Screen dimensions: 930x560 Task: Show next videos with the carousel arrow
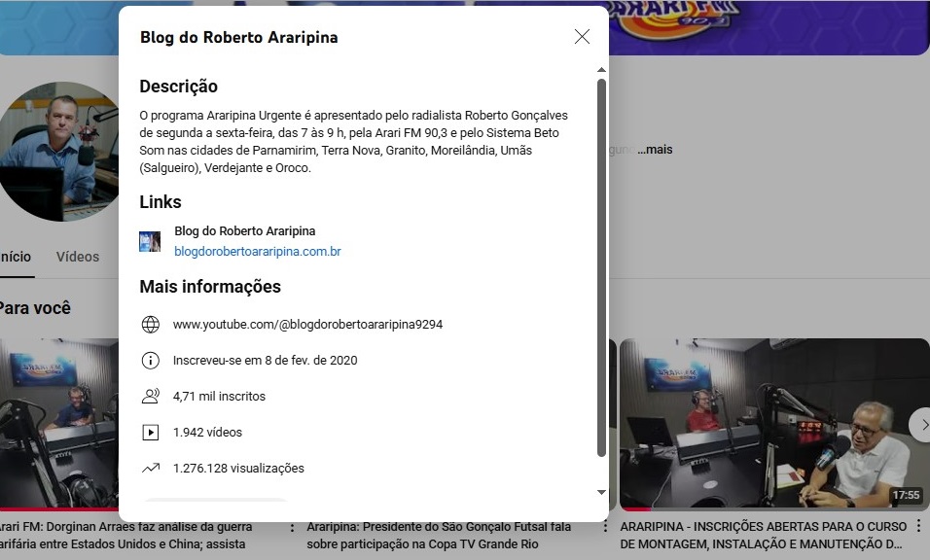(921, 425)
